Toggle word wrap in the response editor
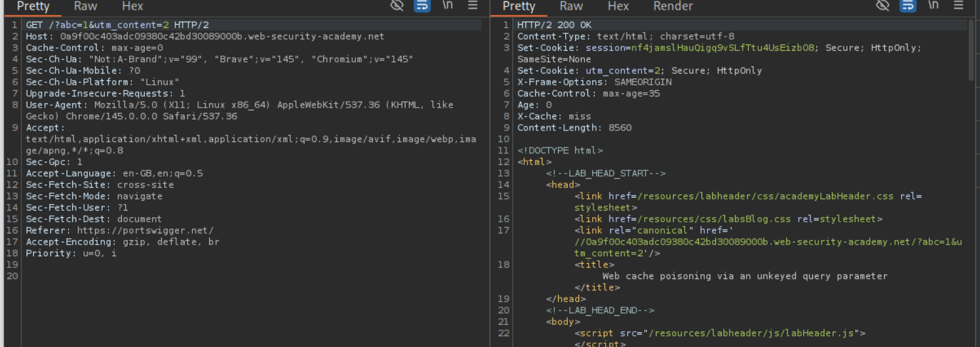This screenshot has width=980, height=347. [x=908, y=6]
